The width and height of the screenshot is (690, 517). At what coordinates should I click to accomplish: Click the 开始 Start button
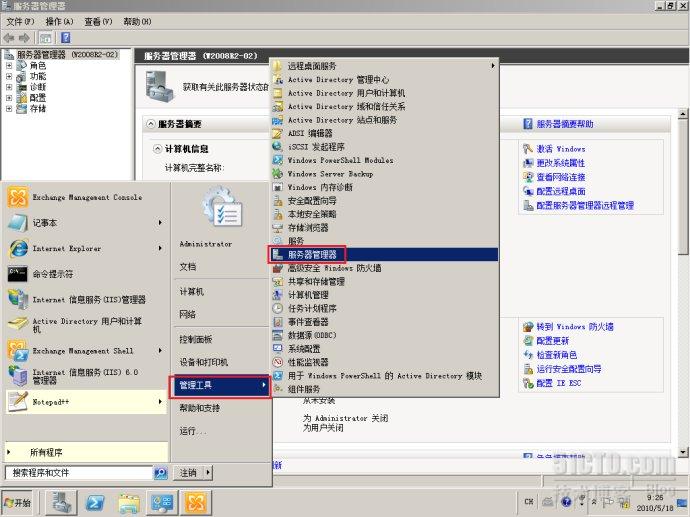17,502
